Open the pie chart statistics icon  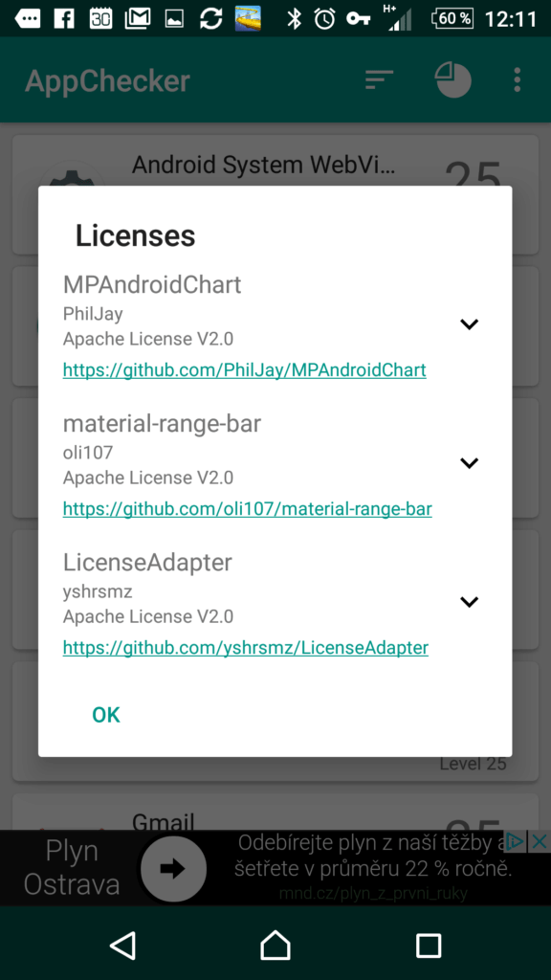tap(452, 80)
